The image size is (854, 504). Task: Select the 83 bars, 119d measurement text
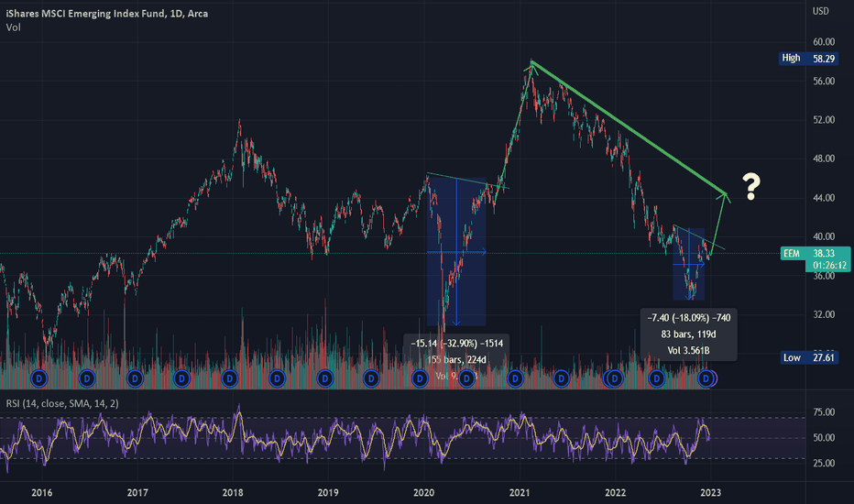688,334
